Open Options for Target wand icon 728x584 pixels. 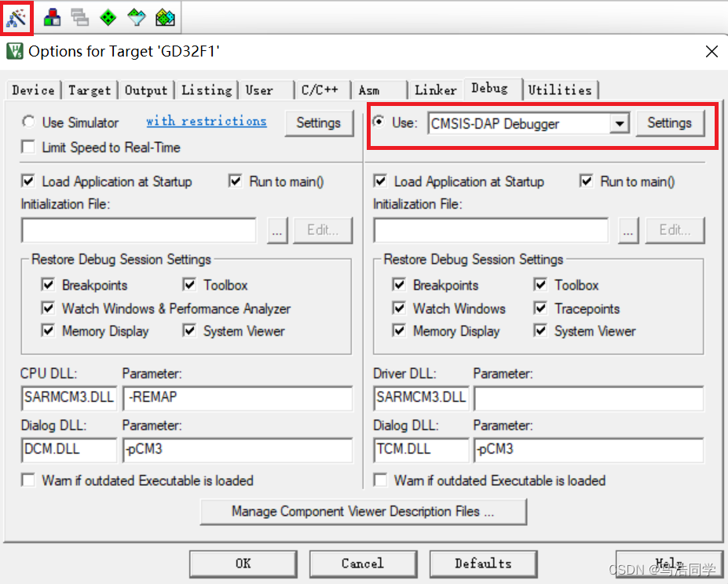click(16, 18)
